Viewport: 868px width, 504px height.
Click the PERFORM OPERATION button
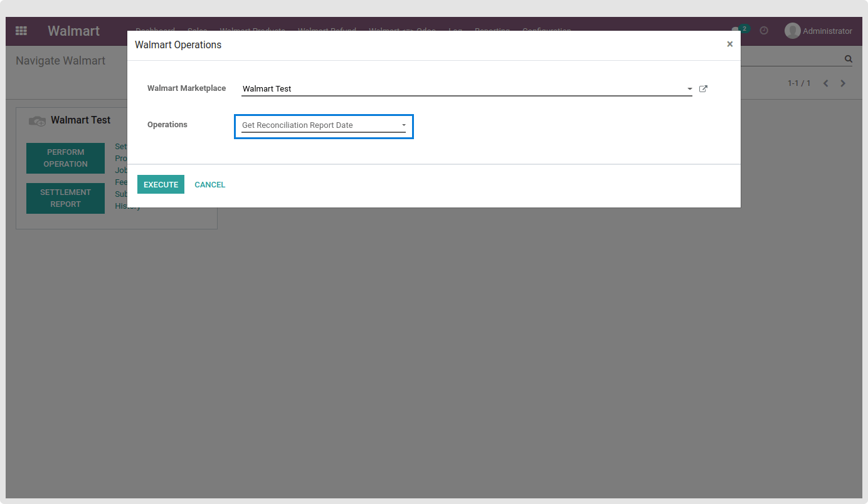(x=65, y=158)
